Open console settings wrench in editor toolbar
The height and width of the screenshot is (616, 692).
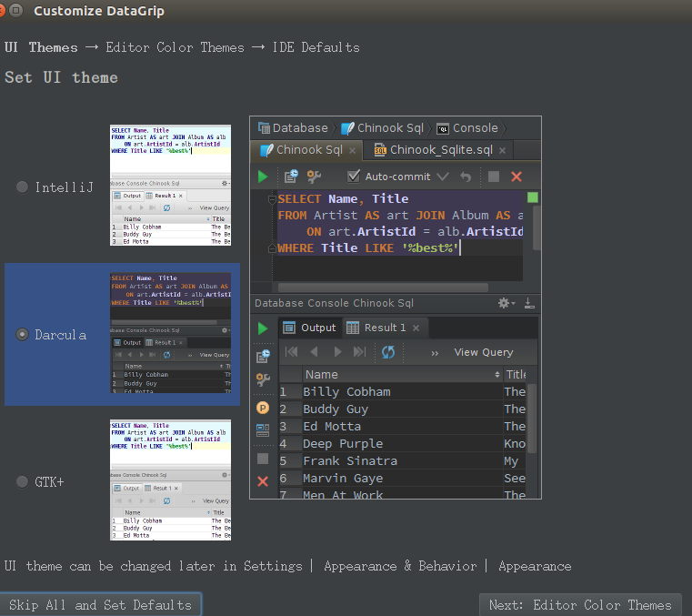314,177
